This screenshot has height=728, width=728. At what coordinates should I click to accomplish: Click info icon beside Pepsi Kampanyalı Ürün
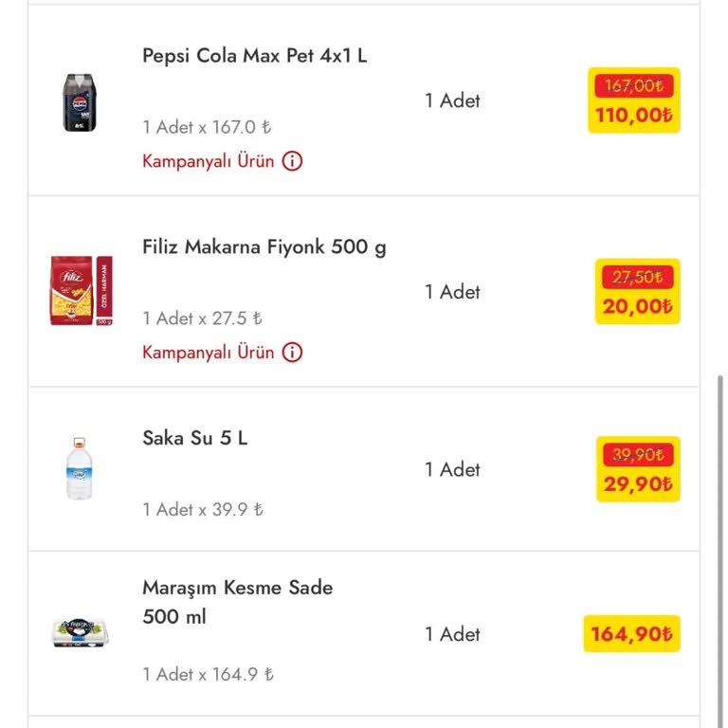click(293, 161)
